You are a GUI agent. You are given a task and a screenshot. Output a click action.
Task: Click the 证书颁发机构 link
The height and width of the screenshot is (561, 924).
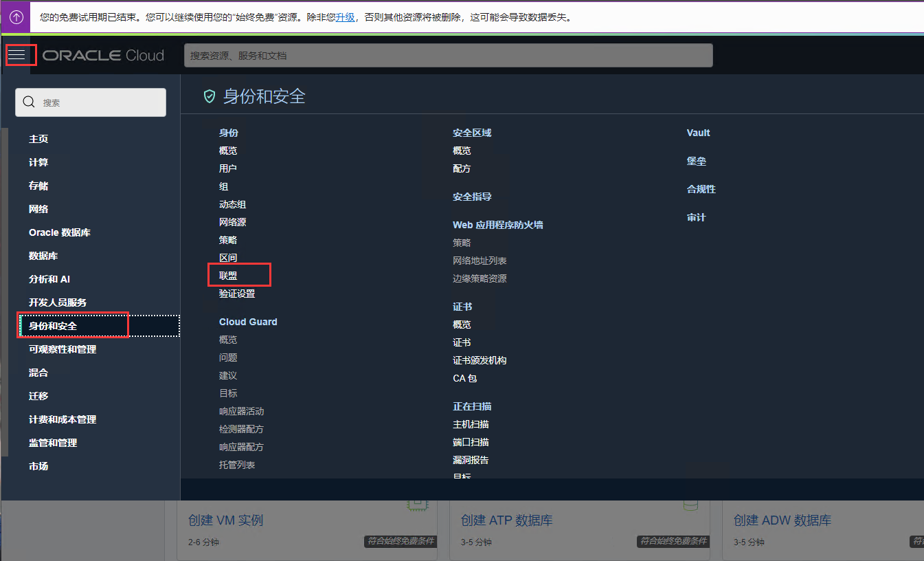(480, 360)
